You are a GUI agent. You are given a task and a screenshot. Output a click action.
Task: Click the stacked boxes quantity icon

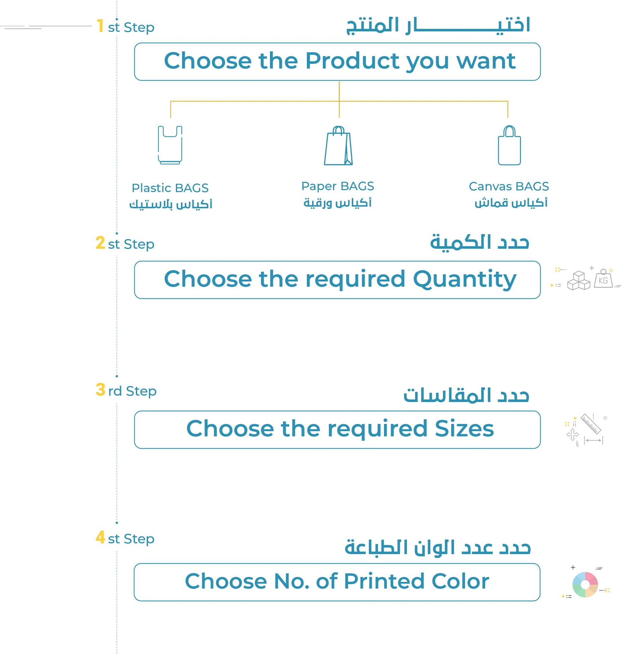click(578, 281)
